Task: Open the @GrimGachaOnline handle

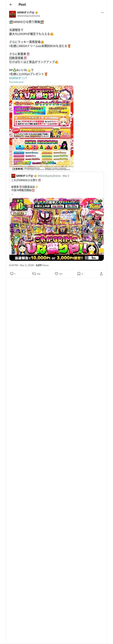Action: (29, 16)
